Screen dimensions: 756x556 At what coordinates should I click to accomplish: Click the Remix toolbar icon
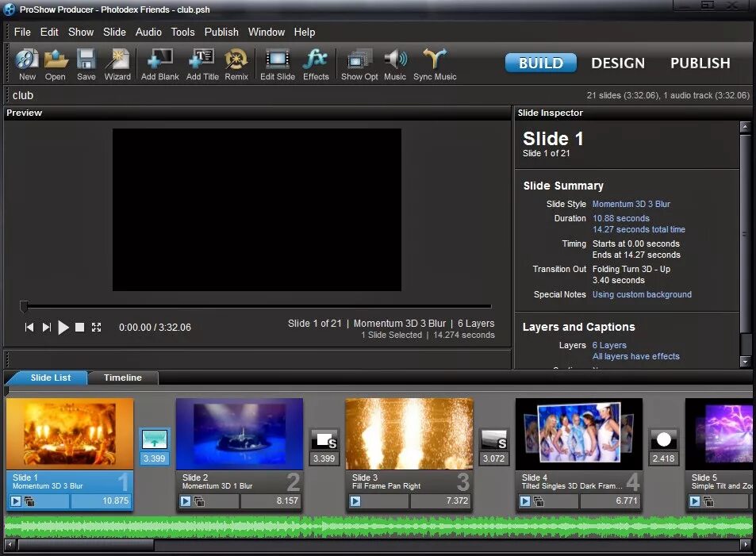[x=236, y=64]
